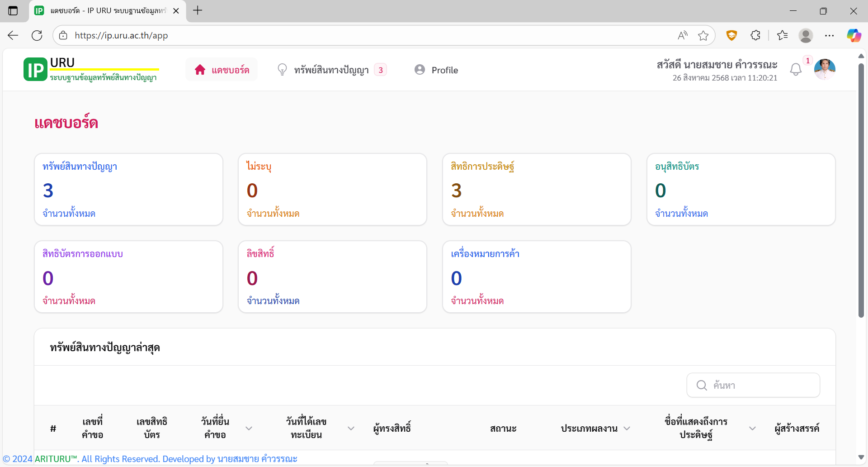Open the ทรัพย์สินทางปัญญา lightbulb icon
Viewport: 868px width, 467px height.
tap(282, 69)
